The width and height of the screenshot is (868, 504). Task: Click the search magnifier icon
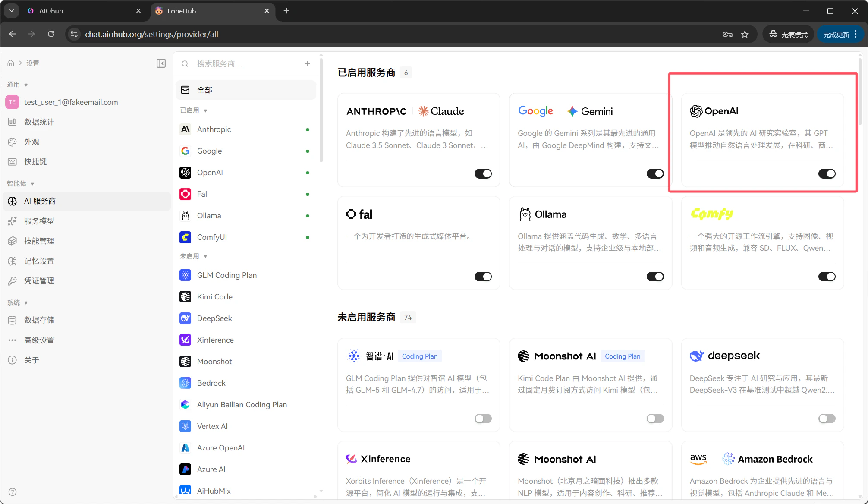tap(185, 64)
